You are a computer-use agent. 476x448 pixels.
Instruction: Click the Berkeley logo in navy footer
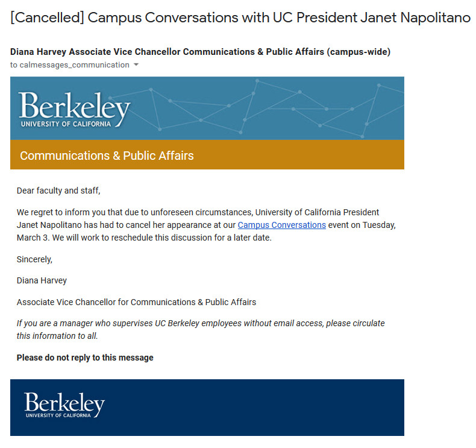pyautogui.click(x=64, y=405)
